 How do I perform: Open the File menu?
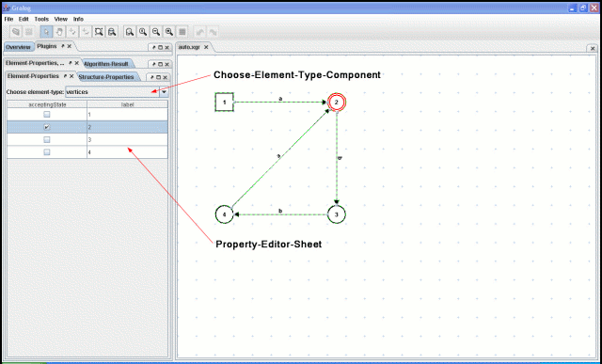pyautogui.click(x=8, y=19)
